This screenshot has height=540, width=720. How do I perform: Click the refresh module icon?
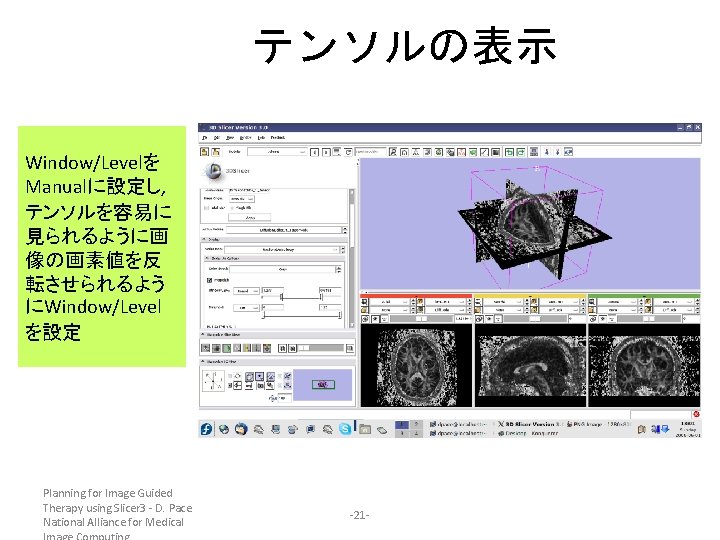point(348,152)
